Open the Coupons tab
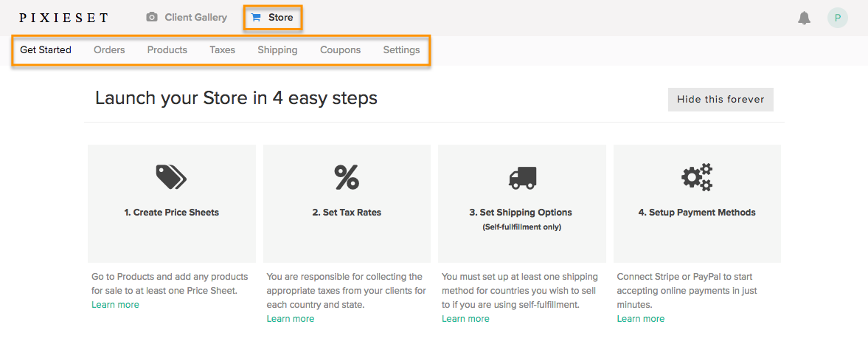This screenshot has height=358, width=868. click(x=341, y=50)
